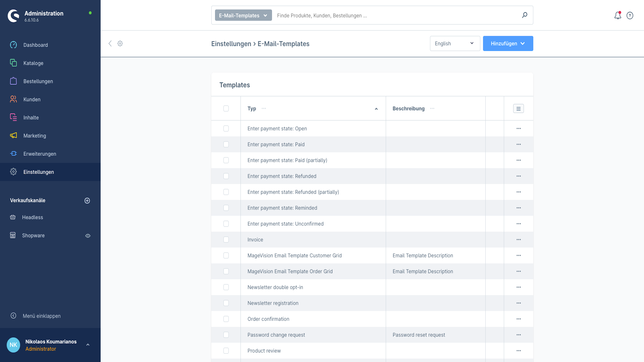This screenshot has height=362, width=644.
Task: Focus the global search input field
Action: click(396, 15)
